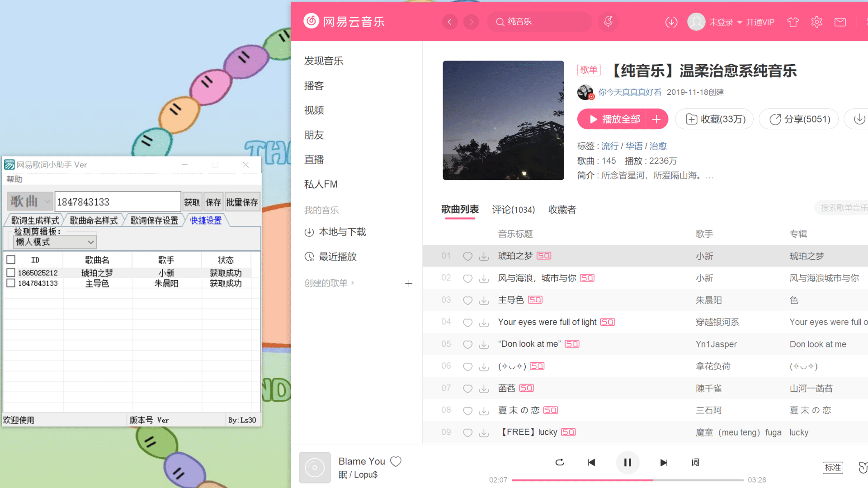Switch to 歌词保存设置 tab
Image resolution: width=868 pixels, height=488 pixels.
[x=154, y=221]
